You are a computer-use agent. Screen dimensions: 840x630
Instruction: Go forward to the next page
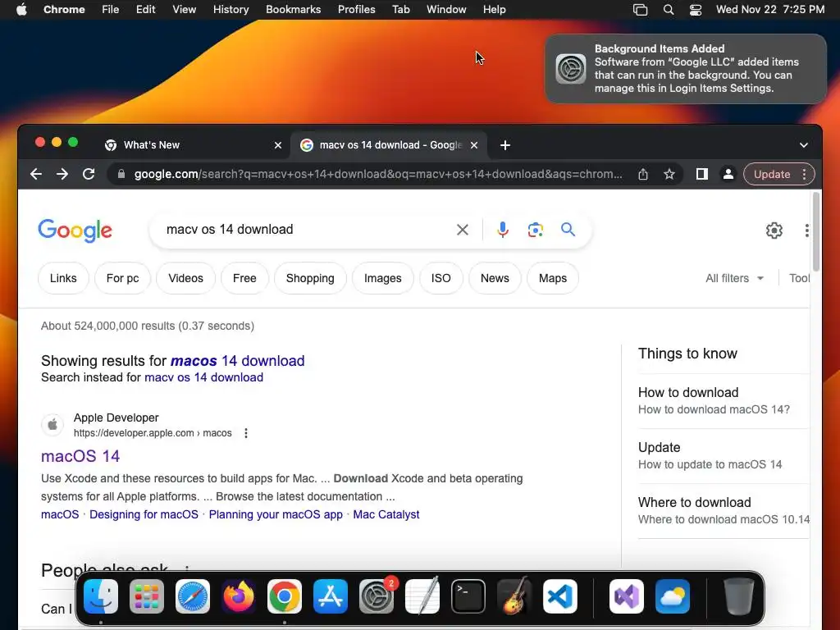coord(62,174)
